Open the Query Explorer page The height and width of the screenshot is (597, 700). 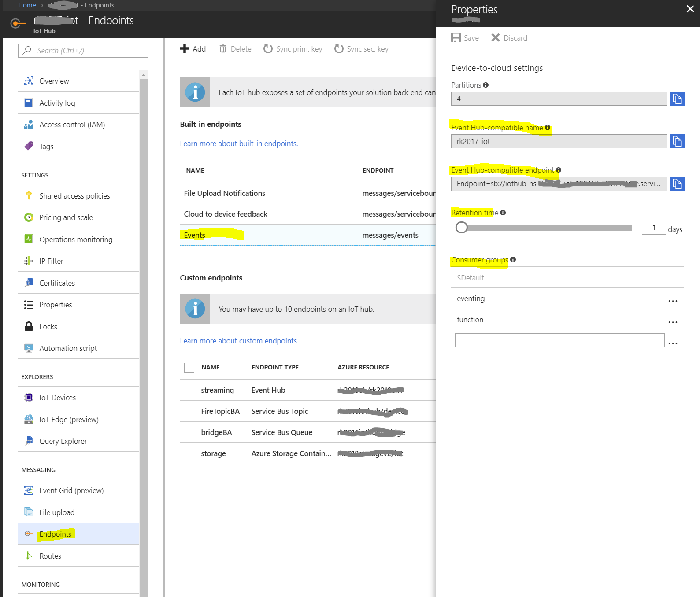click(78, 441)
